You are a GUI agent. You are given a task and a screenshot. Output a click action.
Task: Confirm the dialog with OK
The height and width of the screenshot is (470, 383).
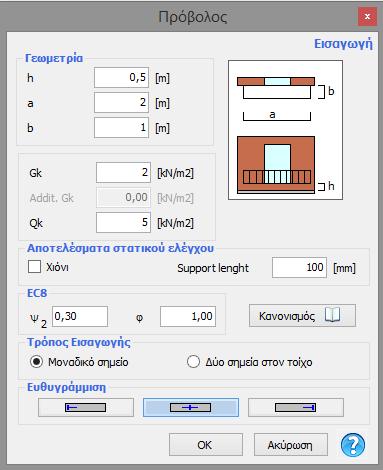click(x=206, y=445)
